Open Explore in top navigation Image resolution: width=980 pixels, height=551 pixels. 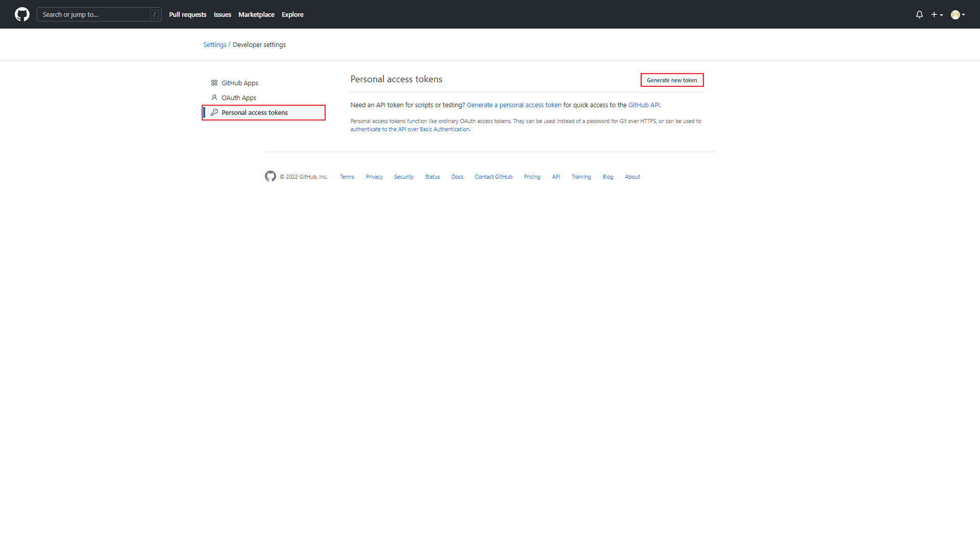point(292,14)
